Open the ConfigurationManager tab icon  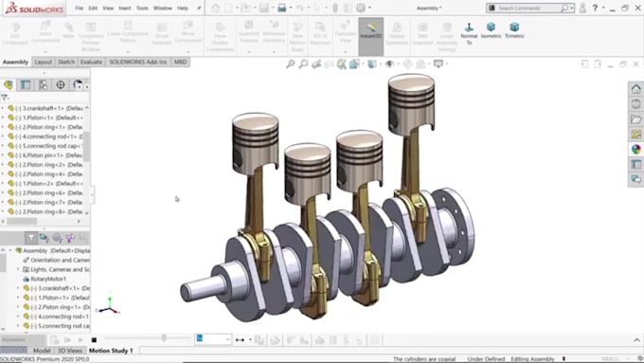tap(44, 84)
